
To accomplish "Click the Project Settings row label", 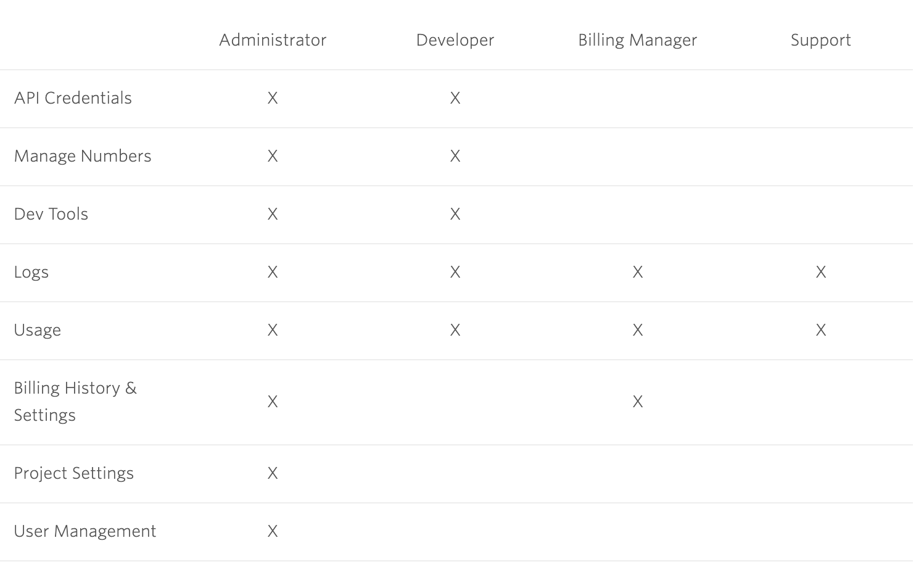I will 74,473.
